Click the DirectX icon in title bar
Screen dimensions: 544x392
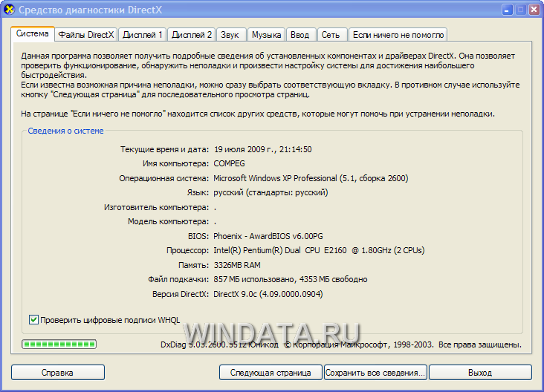click(9, 10)
